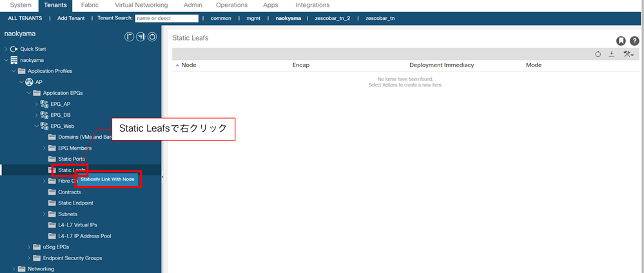Collapse the EPG_Web node chevron
Screen dimensions: 644x273
(x=37, y=126)
